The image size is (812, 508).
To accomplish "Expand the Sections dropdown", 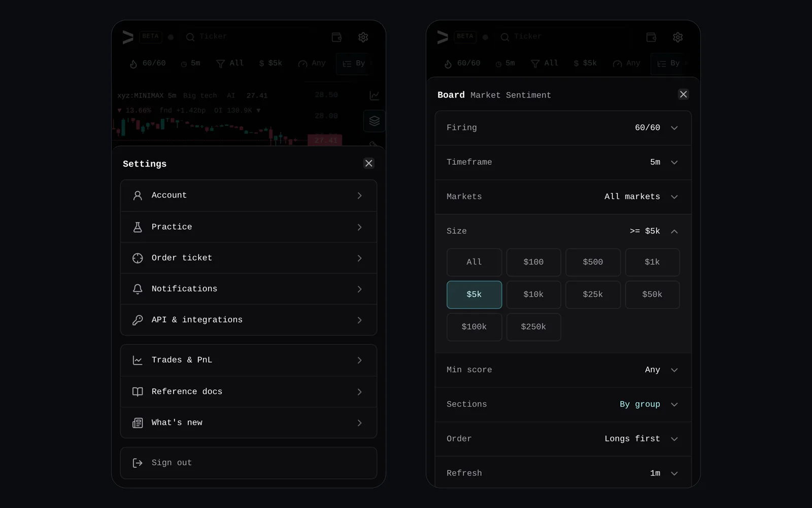I will [563, 405].
